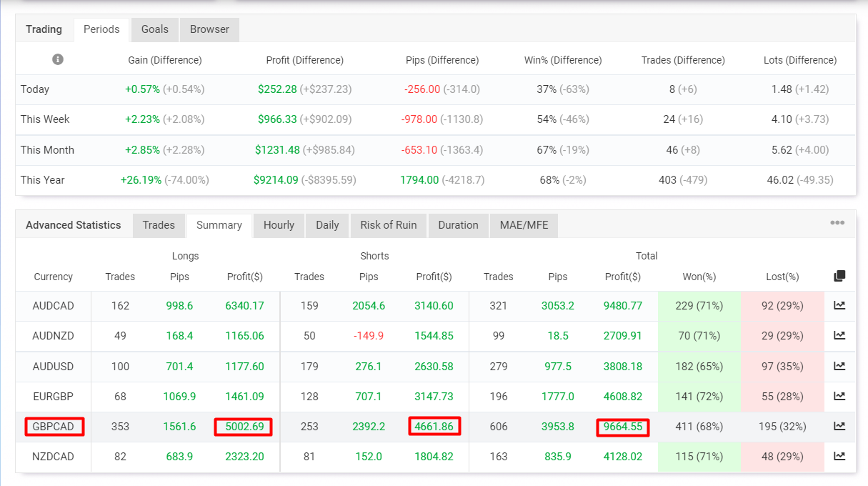
Task: Click the AUDNZD currency cell
Action: coord(54,336)
